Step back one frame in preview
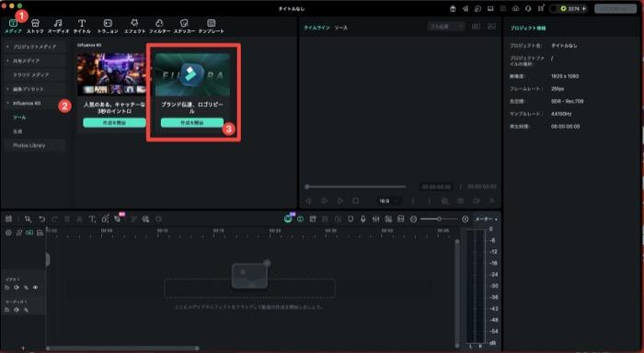Image resolution: width=644 pixels, height=353 pixels. point(308,201)
